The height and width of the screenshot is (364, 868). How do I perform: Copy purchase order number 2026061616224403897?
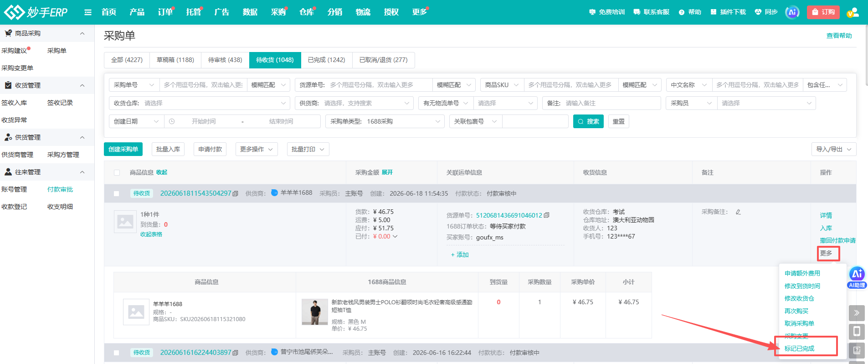(235, 353)
